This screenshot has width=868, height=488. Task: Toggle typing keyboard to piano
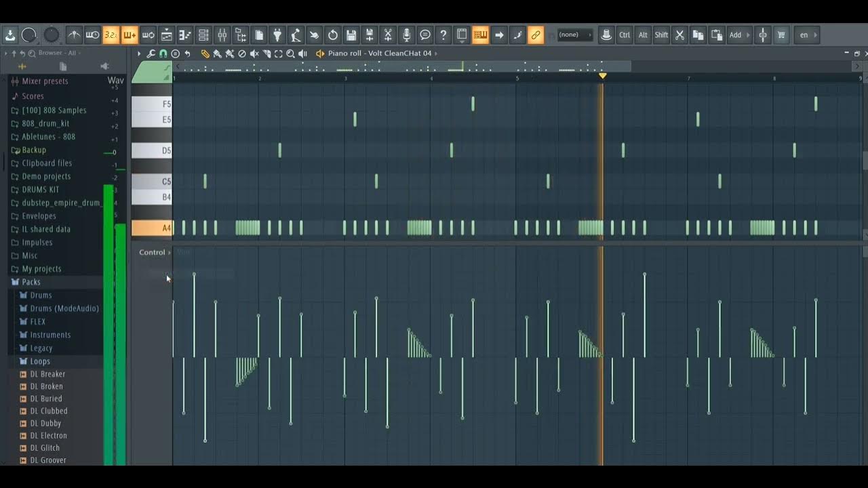tap(480, 35)
